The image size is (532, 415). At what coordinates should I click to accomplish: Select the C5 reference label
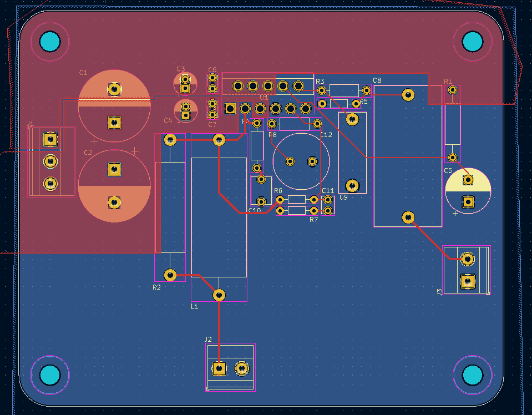click(448, 171)
